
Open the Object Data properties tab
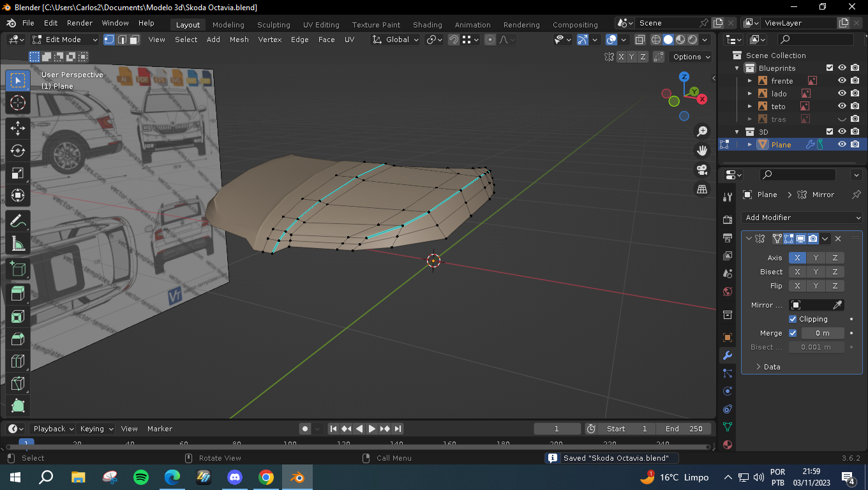tap(728, 427)
